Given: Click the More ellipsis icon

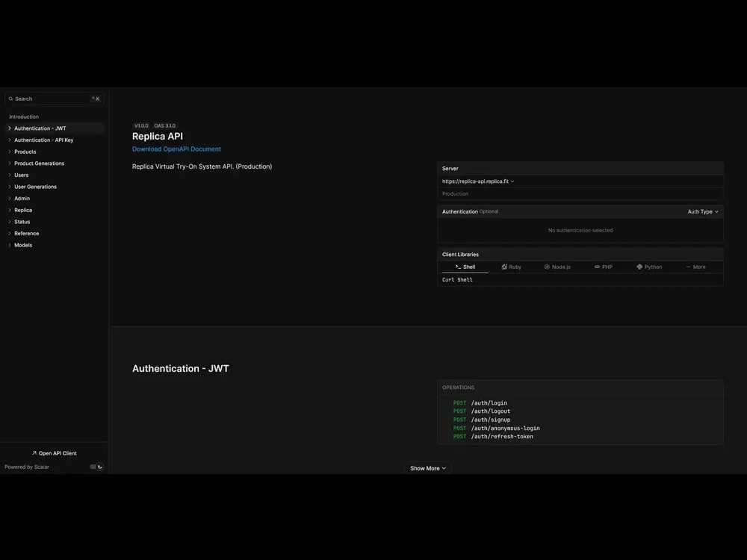Looking at the screenshot, I should (x=688, y=267).
